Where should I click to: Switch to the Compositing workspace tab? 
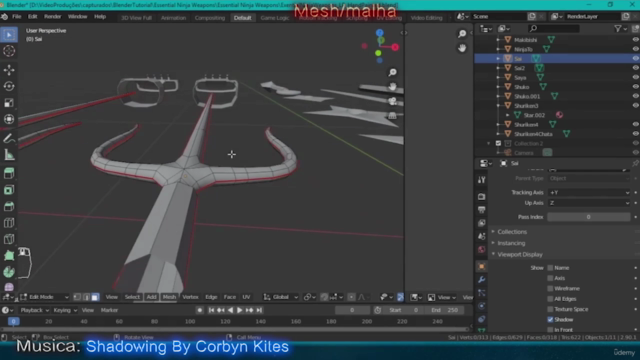(x=210, y=18)
